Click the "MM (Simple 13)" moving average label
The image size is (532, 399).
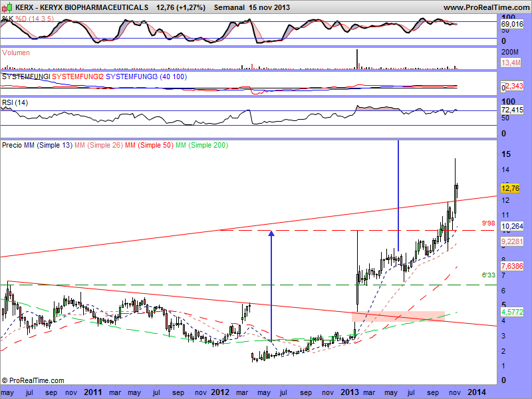click(48, 145)
